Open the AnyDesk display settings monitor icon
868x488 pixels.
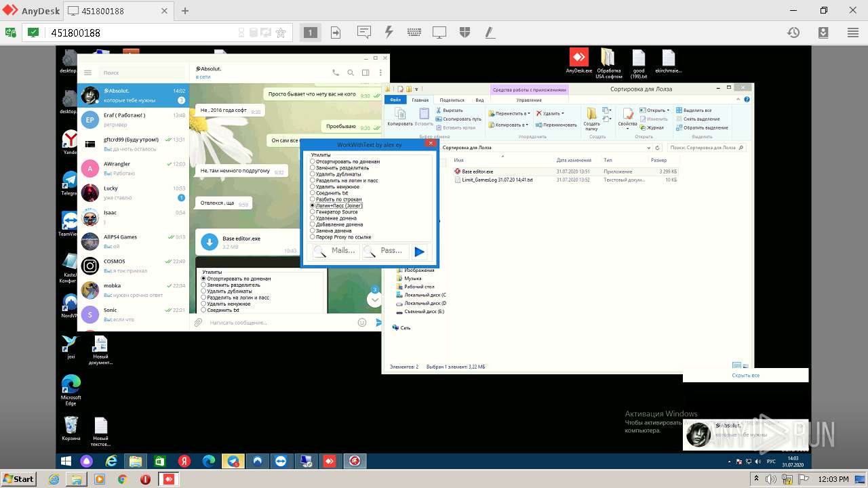[x=439, y=33]
